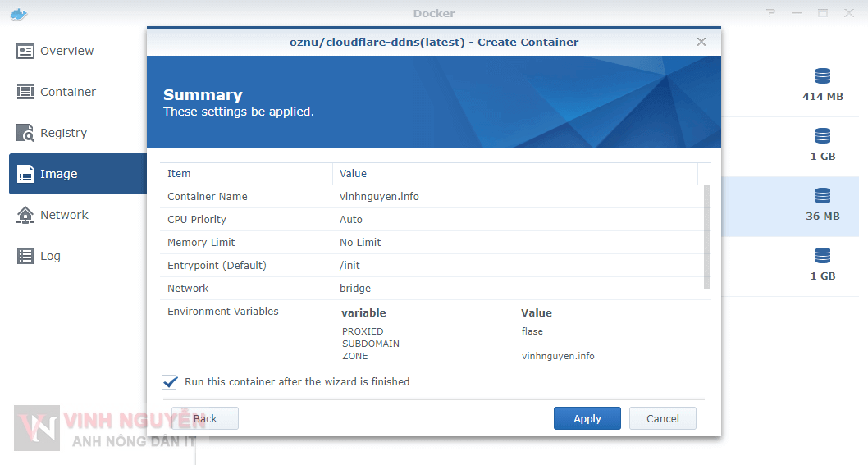Select the /init entrypoint value

point(349,266)
